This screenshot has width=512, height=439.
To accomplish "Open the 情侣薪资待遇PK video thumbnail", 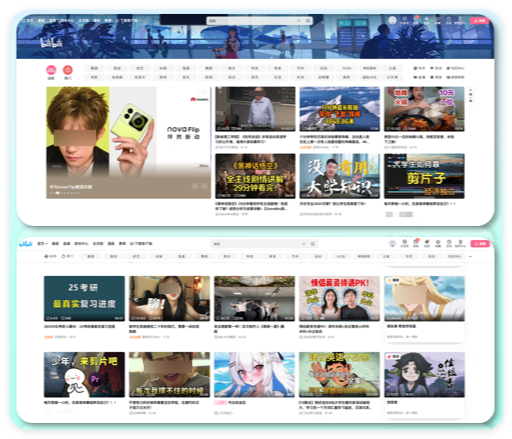I will pos(339,298).
